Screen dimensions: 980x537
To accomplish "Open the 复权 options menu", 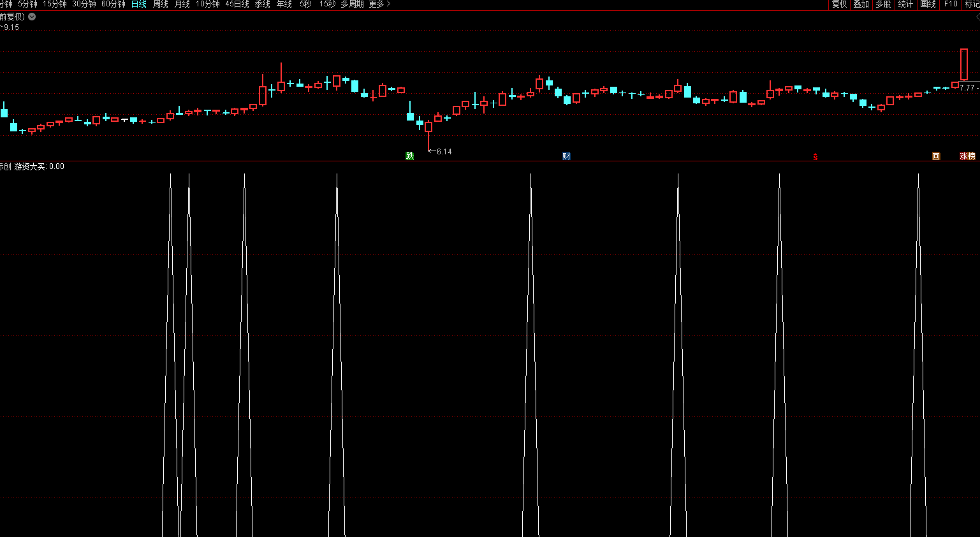I will pos(839,4).
